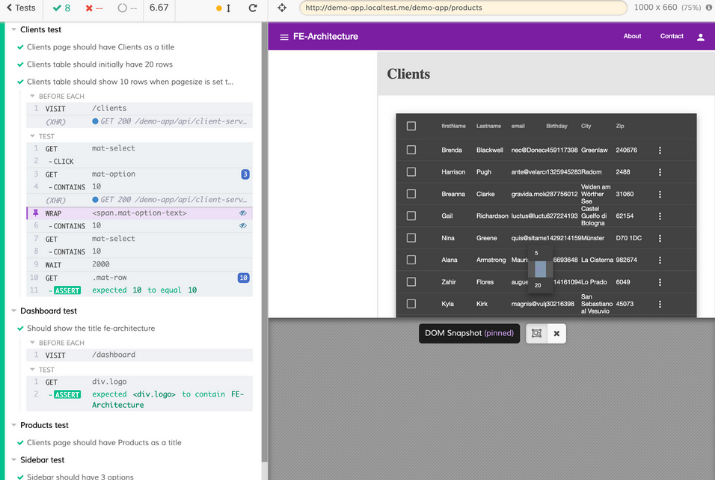Viewport: 715px width, 480px height.
Task: Collapse the Dashboard test suite
Action: click(x=13, y=311)
